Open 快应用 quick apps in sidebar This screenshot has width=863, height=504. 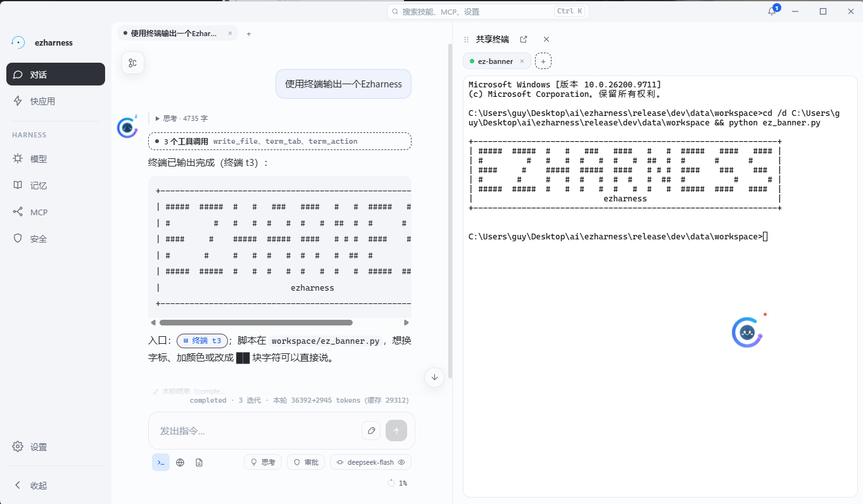coord(56,101)
